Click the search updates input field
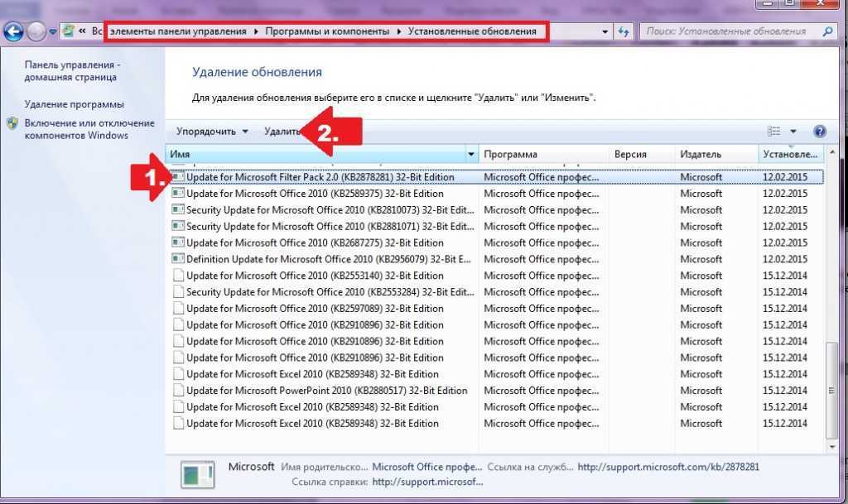848x504 pixels. pos(729,31)
